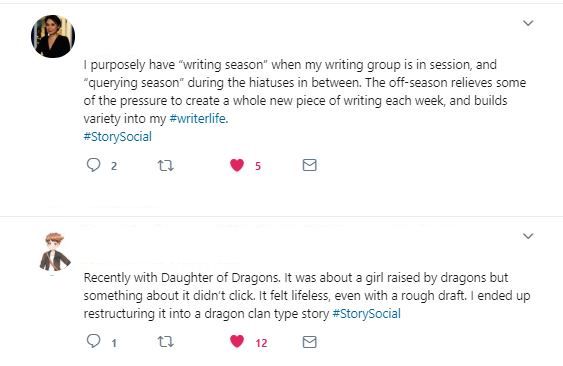
Task: Retweet the Daughter of Dragons tweet
Action: coord(166,342)
